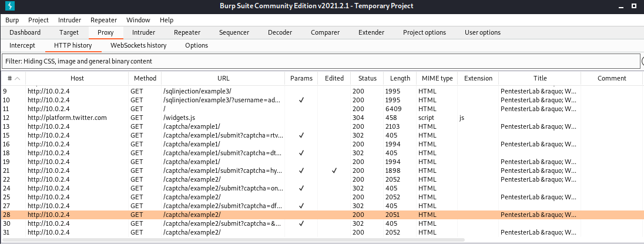Viewport: 644px width, 244px height.
Task: Sort by the Host column
Action: 77,78
